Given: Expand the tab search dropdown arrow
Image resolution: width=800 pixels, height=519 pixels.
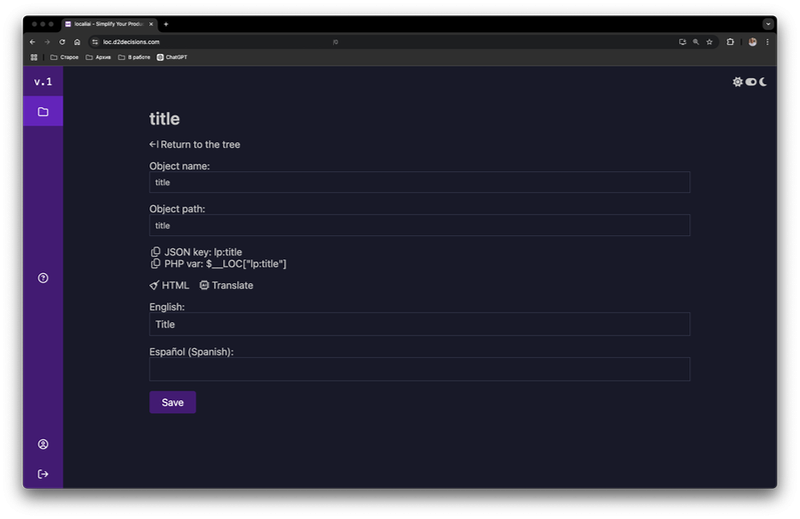Looking at the screenshot, I should [767, 24].
